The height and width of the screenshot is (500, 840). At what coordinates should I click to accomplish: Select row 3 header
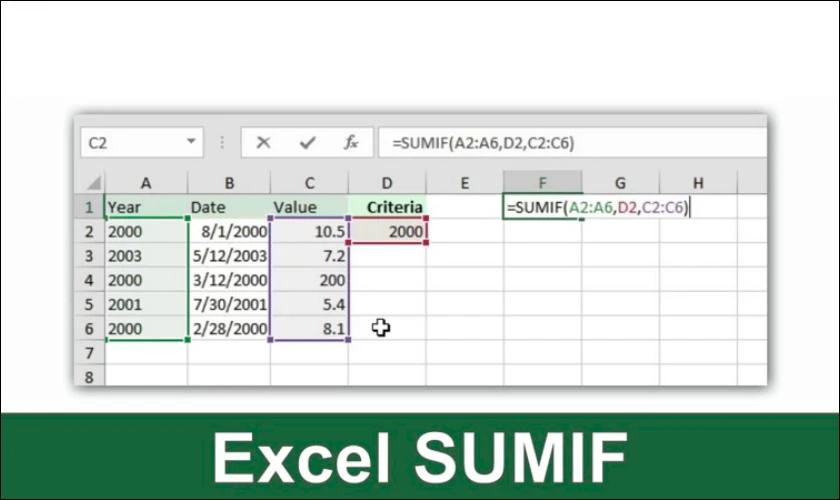point(89,256)
